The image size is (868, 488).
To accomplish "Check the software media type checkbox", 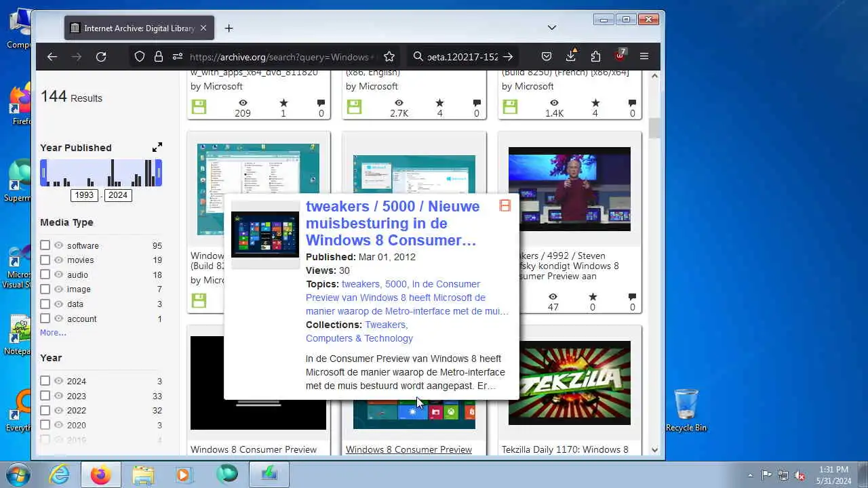I will click(x=45, y=245).
